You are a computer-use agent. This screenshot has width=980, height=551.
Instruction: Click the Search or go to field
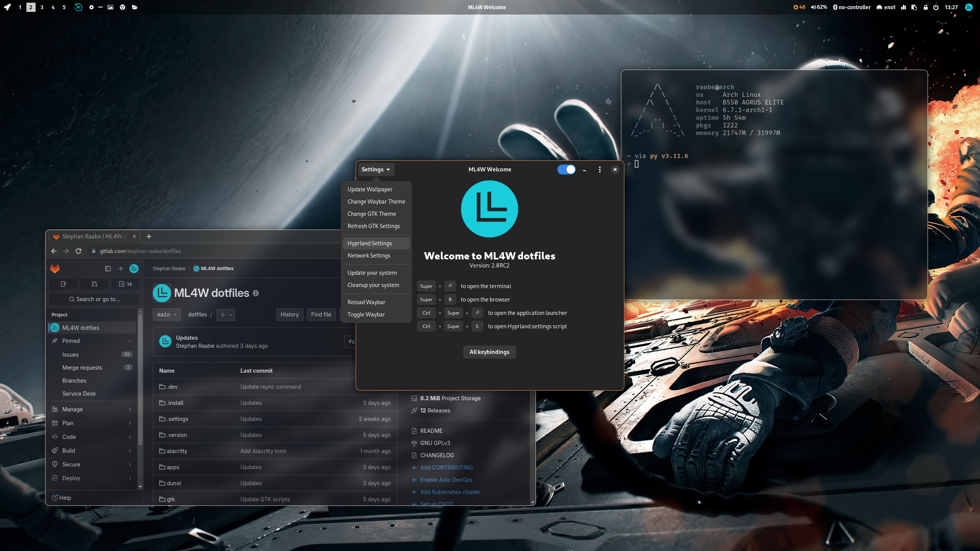pos(94,299)
